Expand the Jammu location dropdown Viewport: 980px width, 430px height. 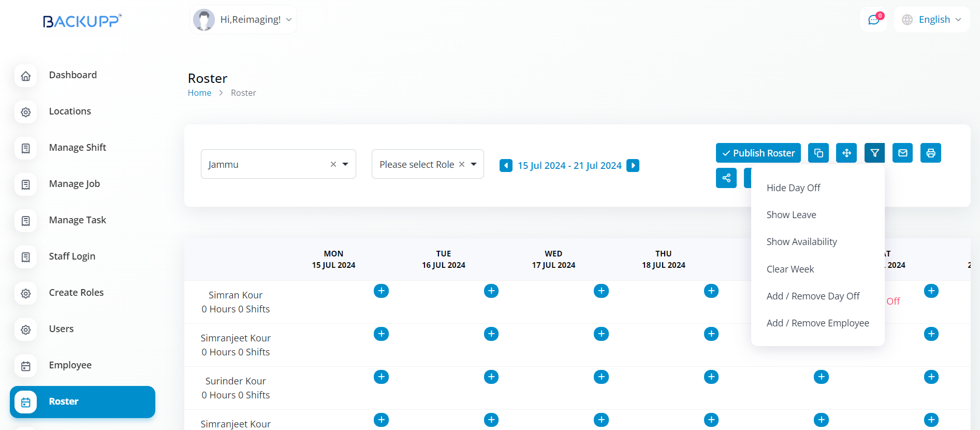345,164
